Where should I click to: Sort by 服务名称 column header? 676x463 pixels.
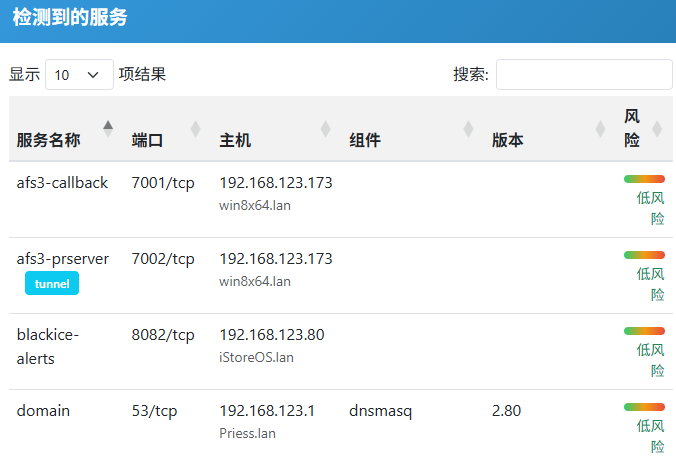pos(65,128)
